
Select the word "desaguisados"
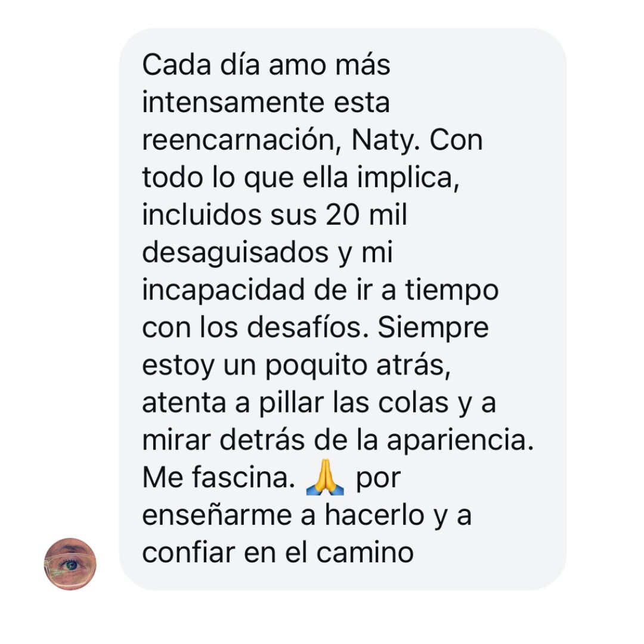click(236, 253)
